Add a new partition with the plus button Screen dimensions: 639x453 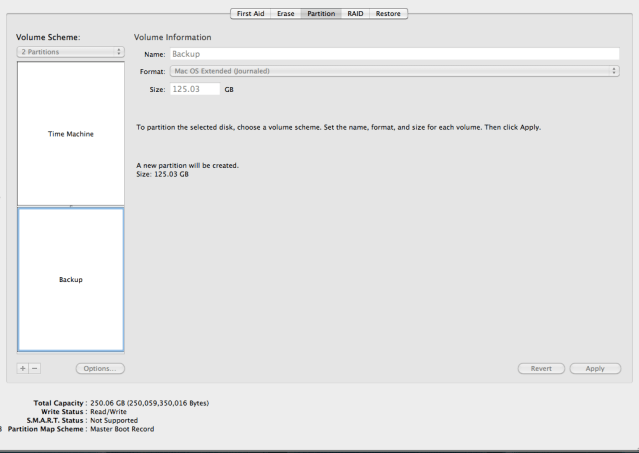point(23,368)
